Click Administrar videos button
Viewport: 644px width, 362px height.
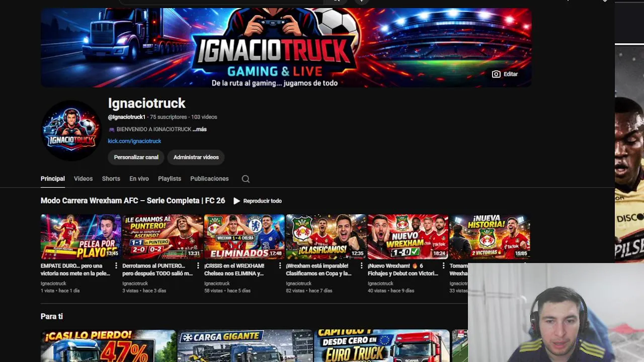[x=196, y=157]
